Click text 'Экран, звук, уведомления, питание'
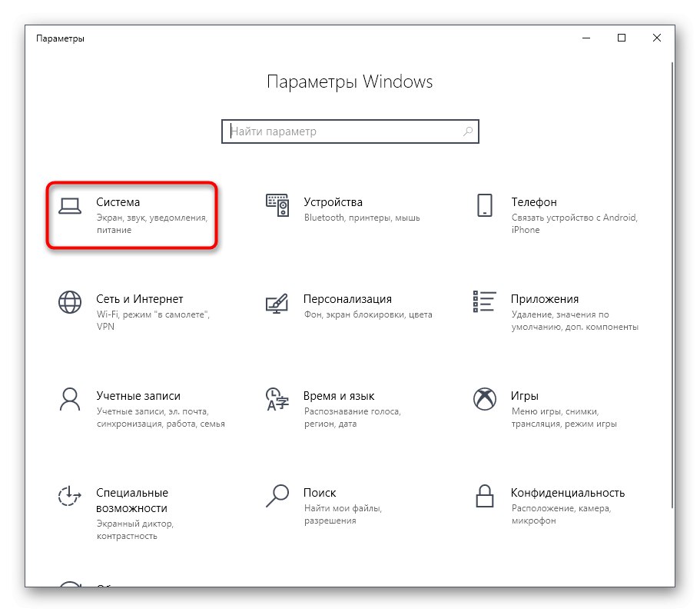The height and width of the screenshot is (612, 700). [x=152, y=224]
